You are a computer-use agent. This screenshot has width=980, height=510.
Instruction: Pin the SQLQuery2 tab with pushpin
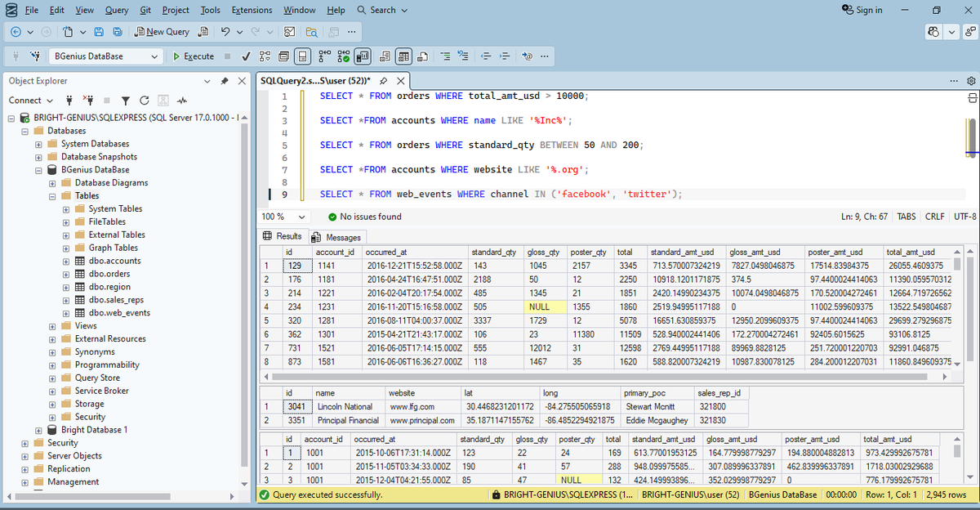pyautogui.click(x=382, y=81)
